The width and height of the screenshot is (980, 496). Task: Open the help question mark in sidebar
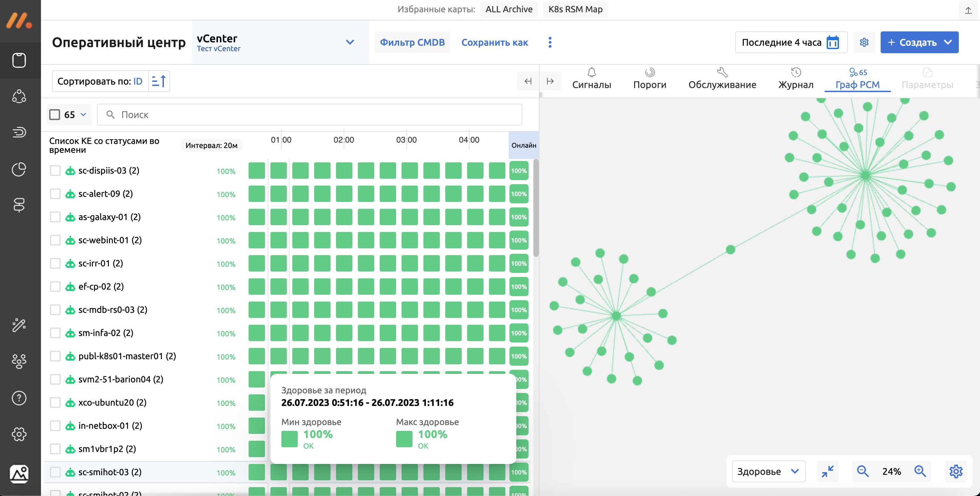[19, 398]
